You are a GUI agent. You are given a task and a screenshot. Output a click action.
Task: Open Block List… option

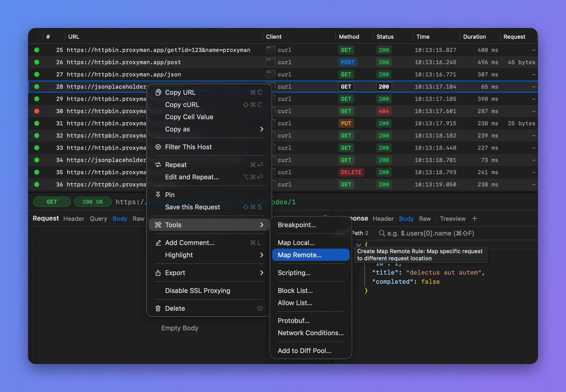[x=311, y=291]
